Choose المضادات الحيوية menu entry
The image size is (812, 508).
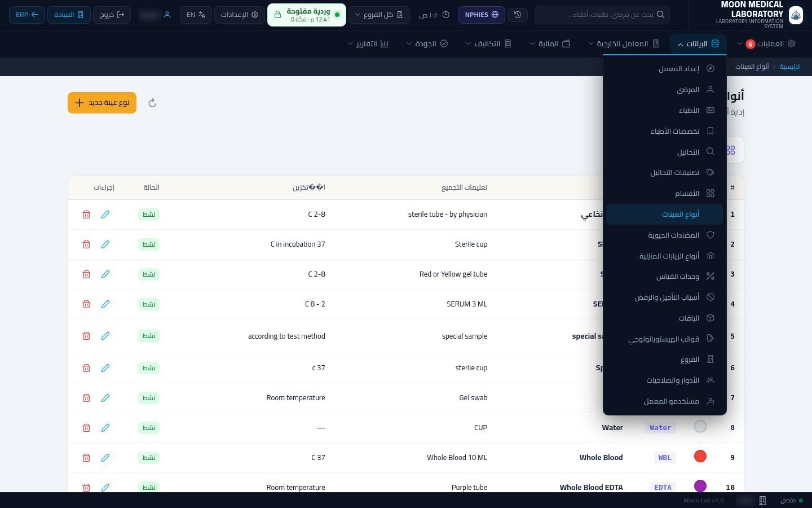tap(664, 235)
